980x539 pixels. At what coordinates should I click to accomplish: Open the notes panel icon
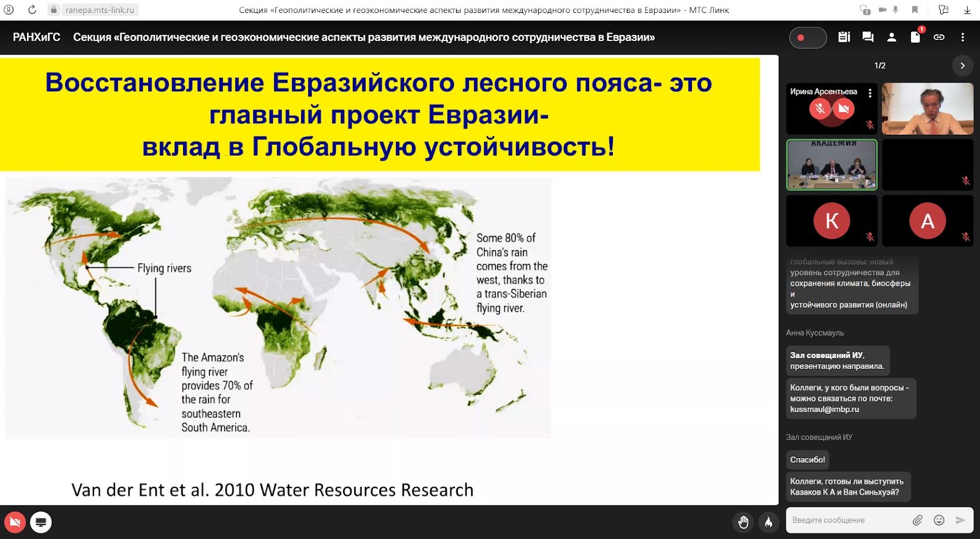point(844,37)
